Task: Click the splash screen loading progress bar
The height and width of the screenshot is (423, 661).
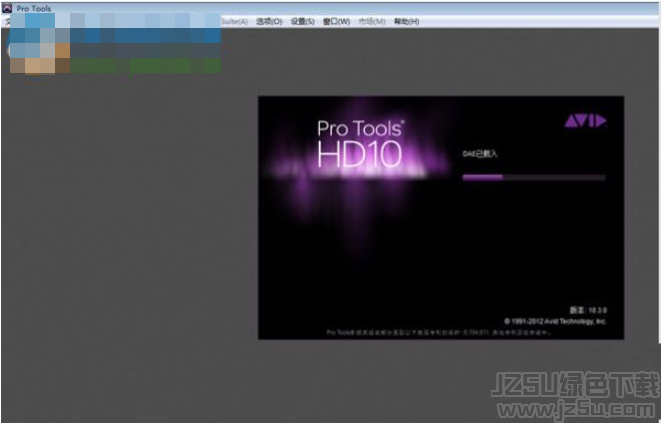Action: pos(534,178)
